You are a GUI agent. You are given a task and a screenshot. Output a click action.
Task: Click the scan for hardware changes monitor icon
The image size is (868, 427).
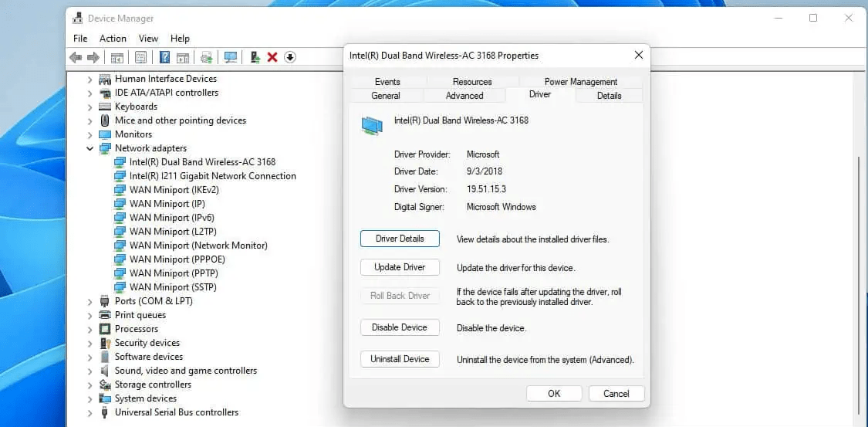pyautogui.click(x=230, y=57)
